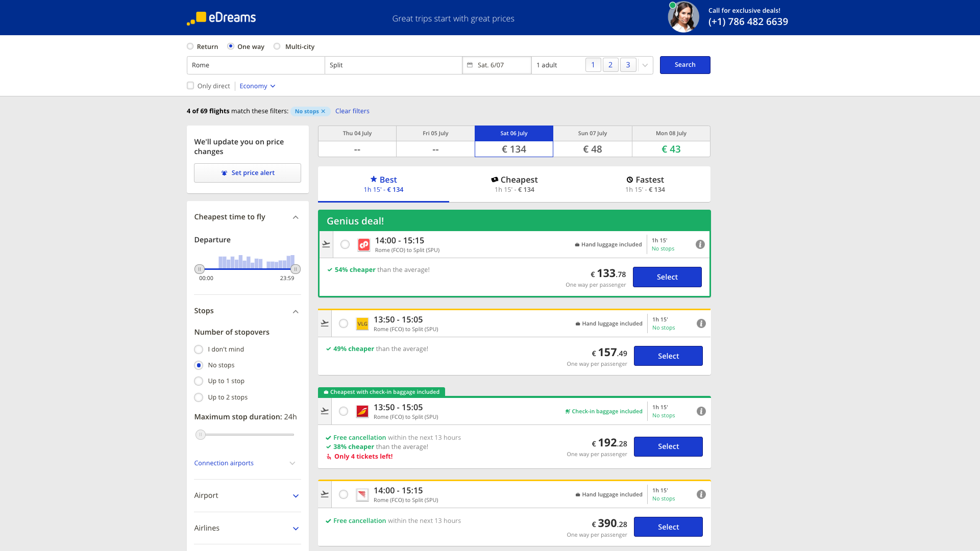Open info icon for €157.49 flight

701,323
